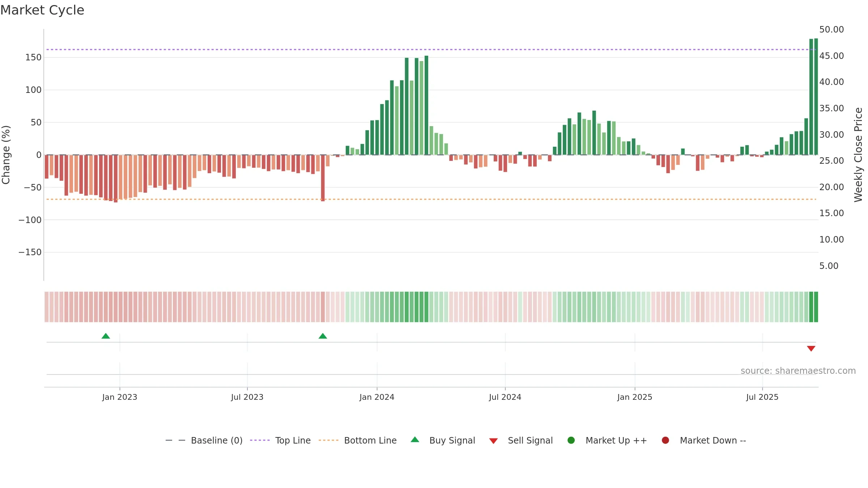Click the Market Cycle chart title
This screenshot has height=488, width=868.
[42, 10]
